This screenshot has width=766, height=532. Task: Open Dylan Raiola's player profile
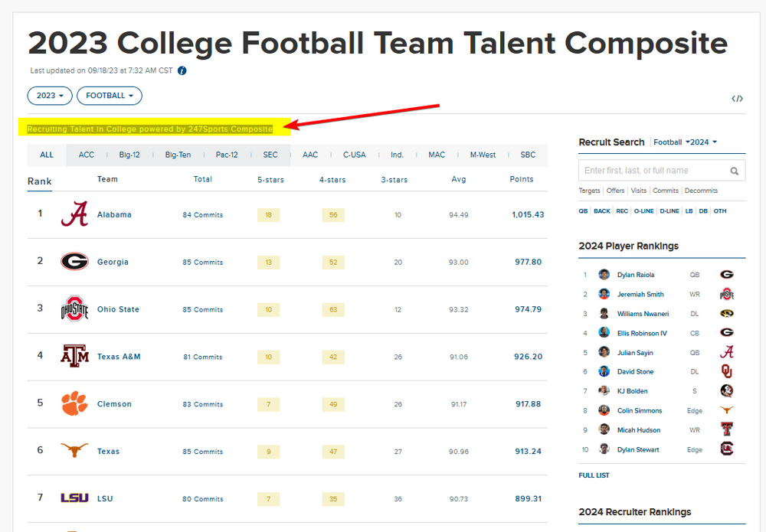click(636, 275)
